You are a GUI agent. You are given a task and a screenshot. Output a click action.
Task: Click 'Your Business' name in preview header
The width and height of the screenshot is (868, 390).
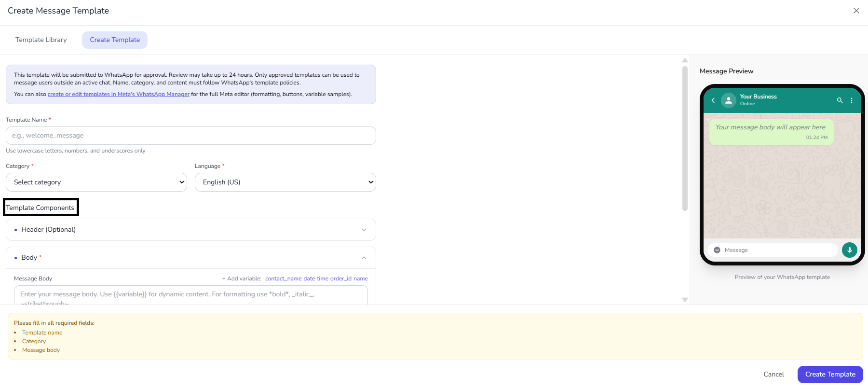click(759, 97)
